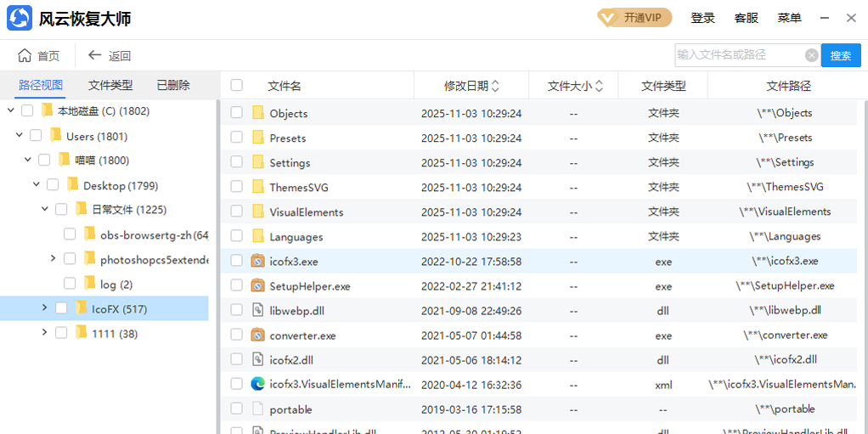
Task: Collapse the 日常文件 tree node
Action: [45, 209]
